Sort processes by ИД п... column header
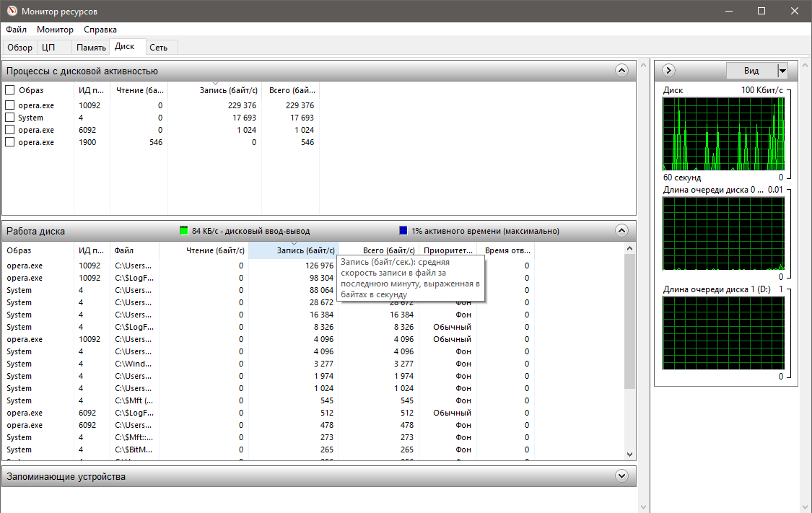 (x=92, y=90)
